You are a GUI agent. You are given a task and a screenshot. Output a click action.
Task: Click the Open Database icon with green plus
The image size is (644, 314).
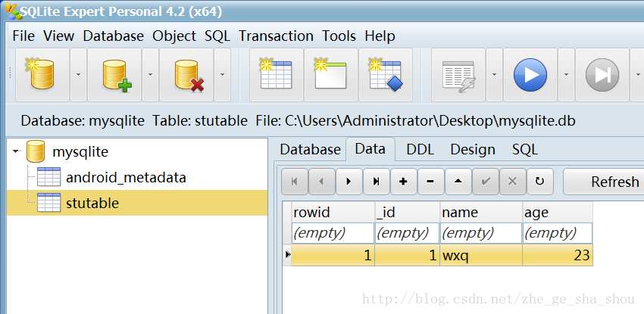click(114, 75)
